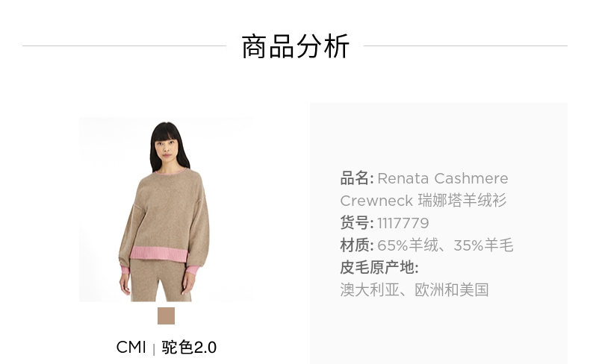Click the Crewneck 瑞娜塔羊绒衫 name line
590x364 pixels.
423,201
